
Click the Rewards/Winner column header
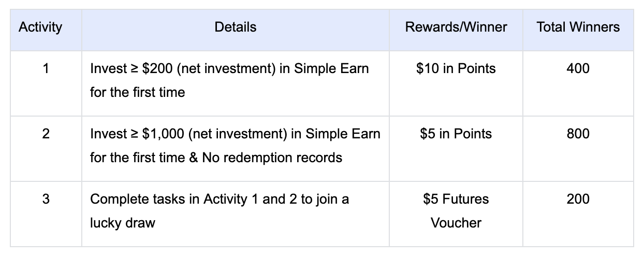click(456, 27)
